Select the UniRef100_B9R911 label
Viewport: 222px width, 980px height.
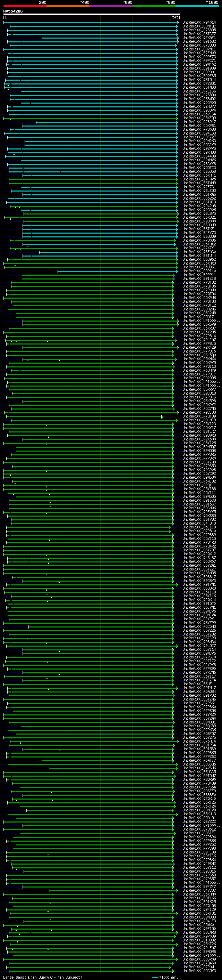[199, 275]
